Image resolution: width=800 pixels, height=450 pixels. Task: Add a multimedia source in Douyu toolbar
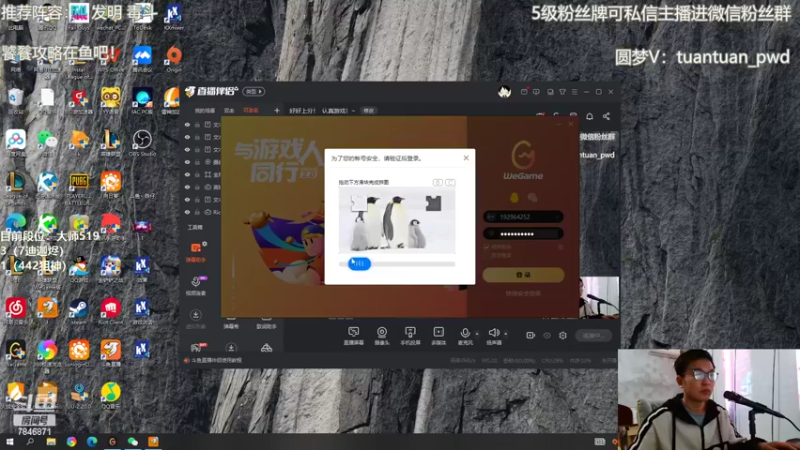tap(438, 336)
